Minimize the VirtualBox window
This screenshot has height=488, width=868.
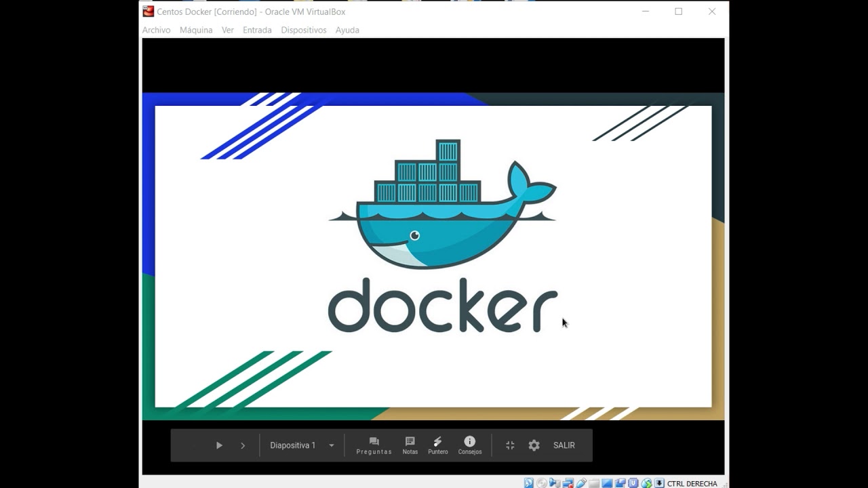[x=646, y=12]
